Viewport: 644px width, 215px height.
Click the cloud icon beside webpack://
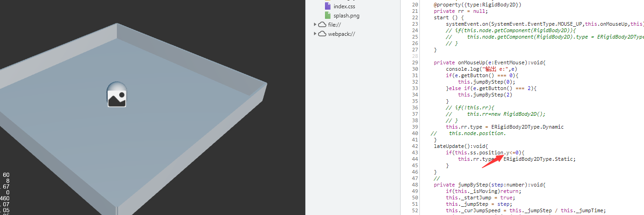tap(322, 34)
